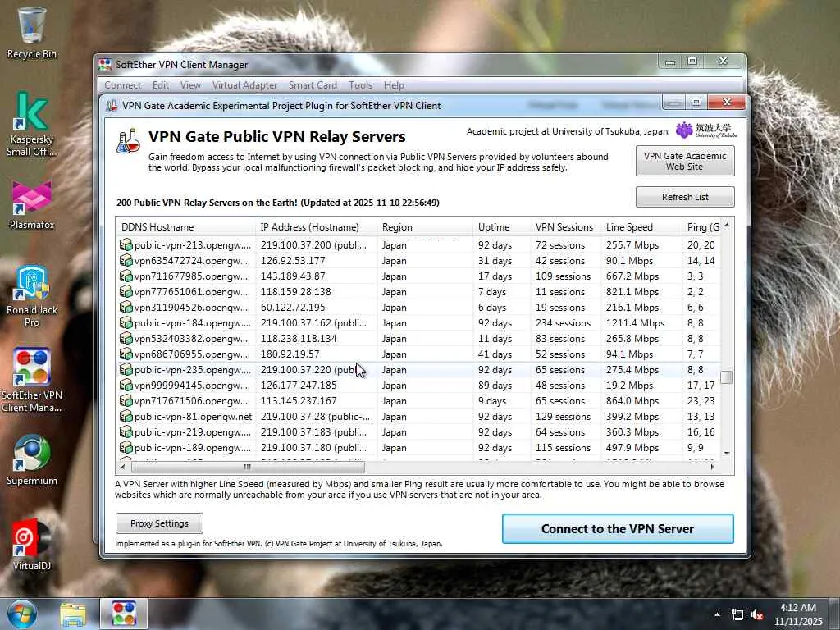The height and width of the screenshot is (630, 840).
Task: Open the Tools menu
Action: pyautogui.click(x=360, y=85)
